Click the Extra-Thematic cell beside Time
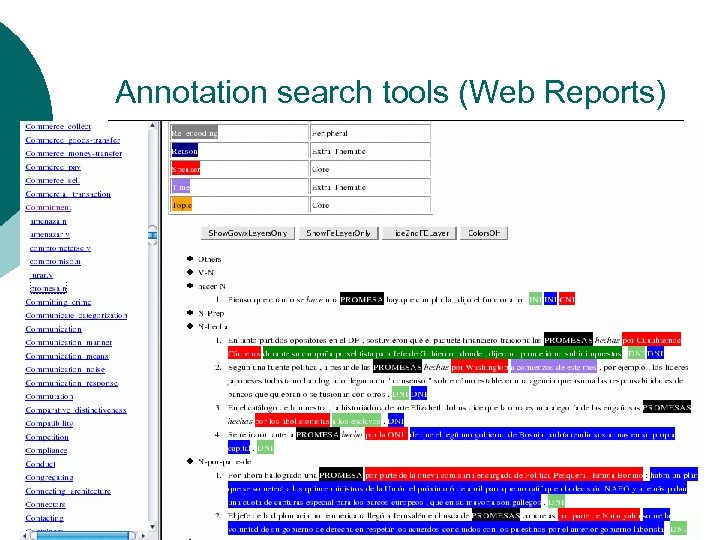This screenshot has width=720, height=540. [371, 187]
